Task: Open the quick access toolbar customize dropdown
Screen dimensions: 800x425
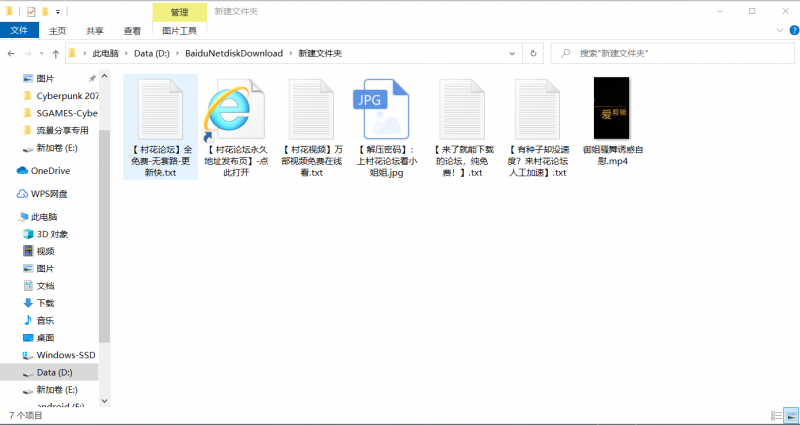Action: pos(58,11)
